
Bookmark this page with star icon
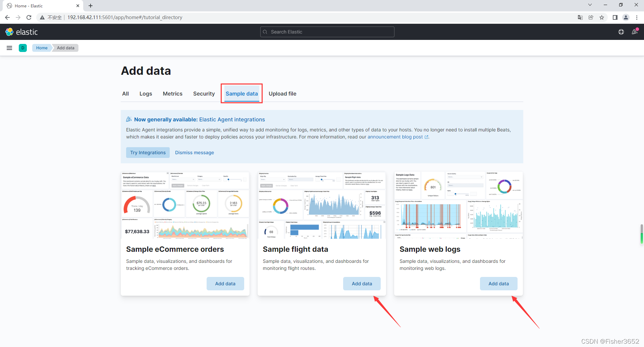602,17
